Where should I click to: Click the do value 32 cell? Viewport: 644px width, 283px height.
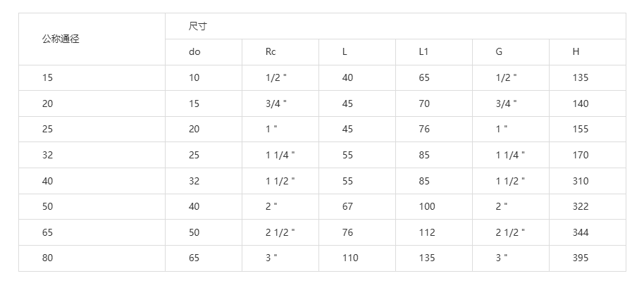204,181
